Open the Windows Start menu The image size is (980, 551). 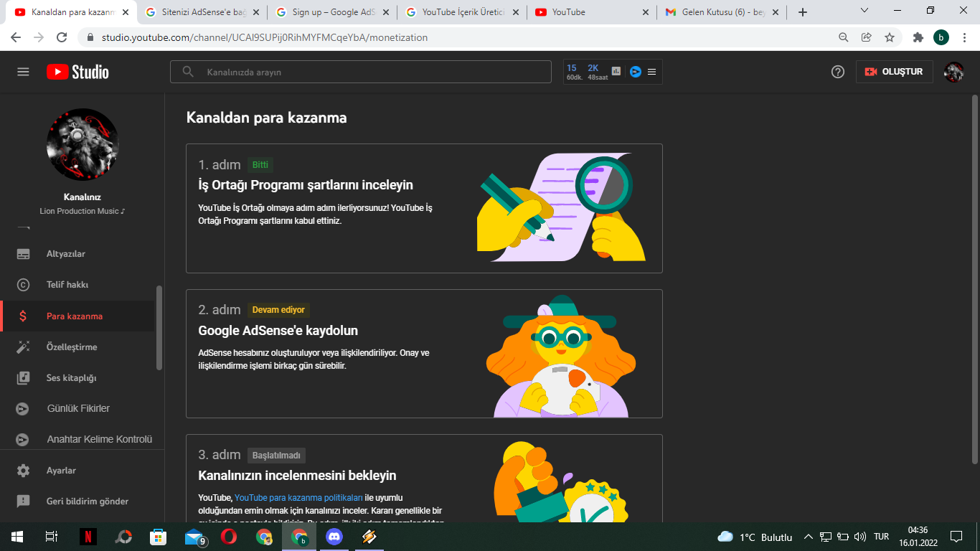(17, 537)
